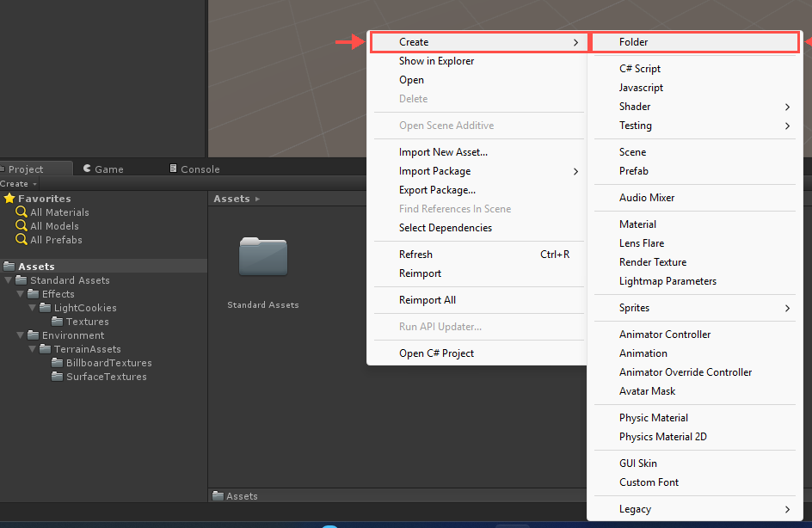Expand the Sprites submenu
The image size is (812, 528).
[x=787, y=308]
